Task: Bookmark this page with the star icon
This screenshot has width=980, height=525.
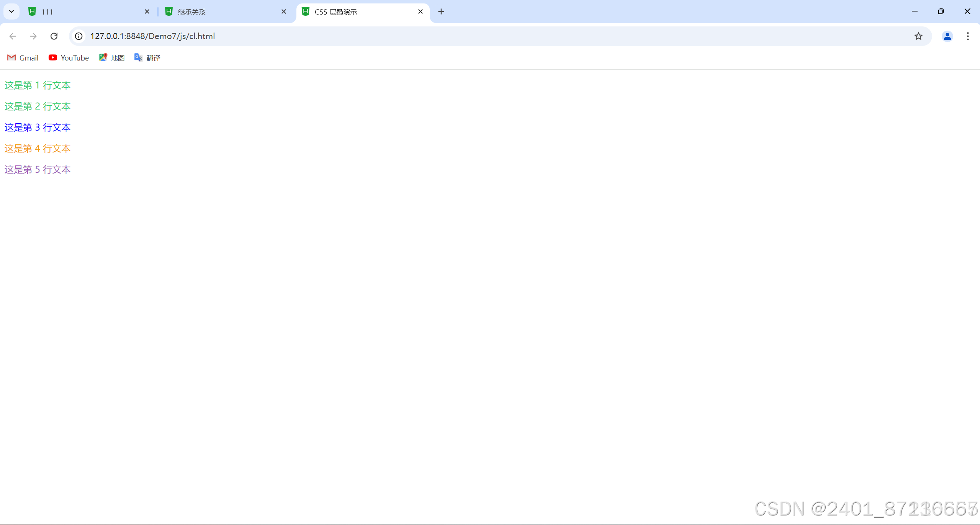Action: 918,36
